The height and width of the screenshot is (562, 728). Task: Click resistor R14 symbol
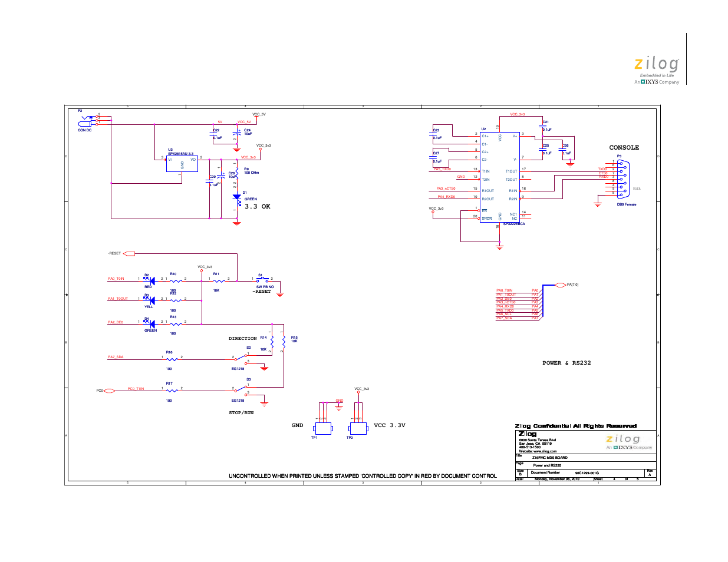click(272, 342)
